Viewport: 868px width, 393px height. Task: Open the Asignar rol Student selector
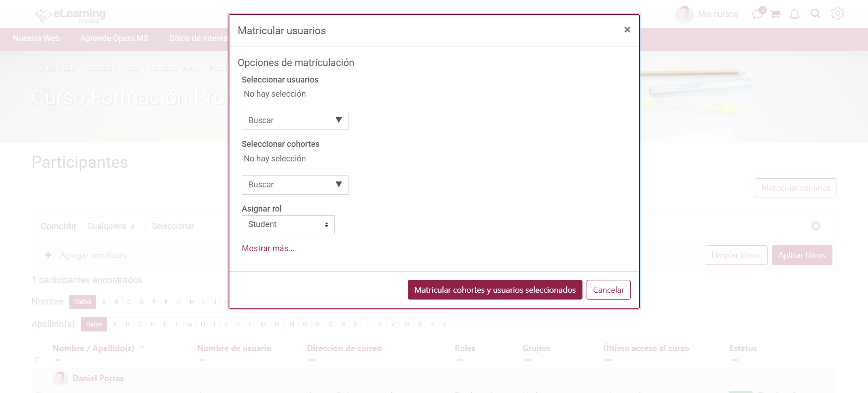(288, 225)
